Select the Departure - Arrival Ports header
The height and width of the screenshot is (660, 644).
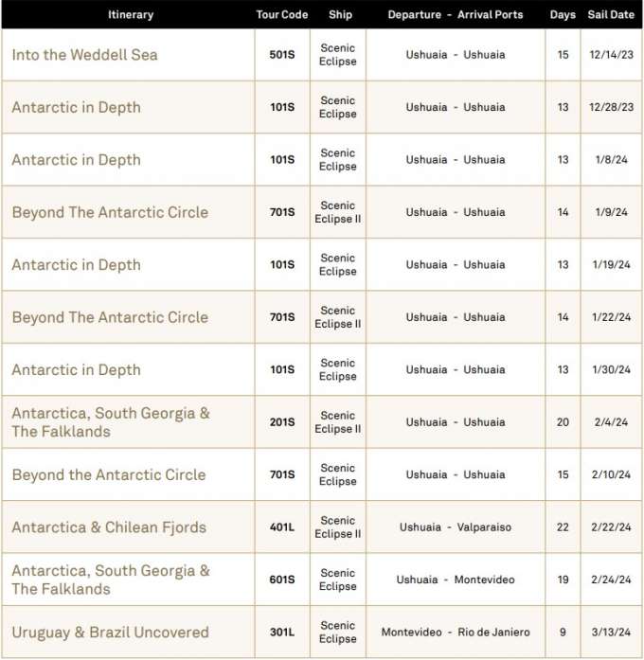click(456, 15)
